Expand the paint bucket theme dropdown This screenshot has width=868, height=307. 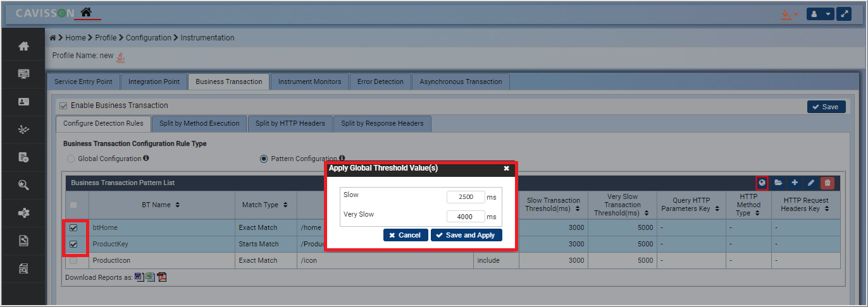click(x=788, y=14)
